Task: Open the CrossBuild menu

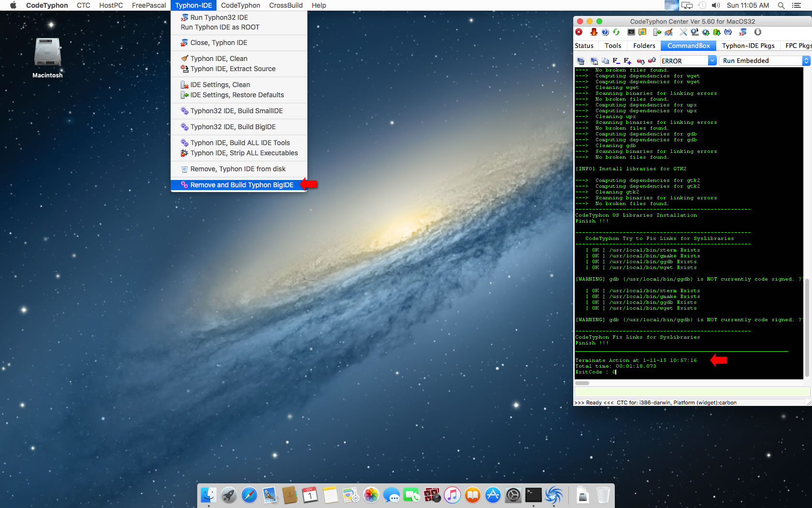Action: [286, 5]
